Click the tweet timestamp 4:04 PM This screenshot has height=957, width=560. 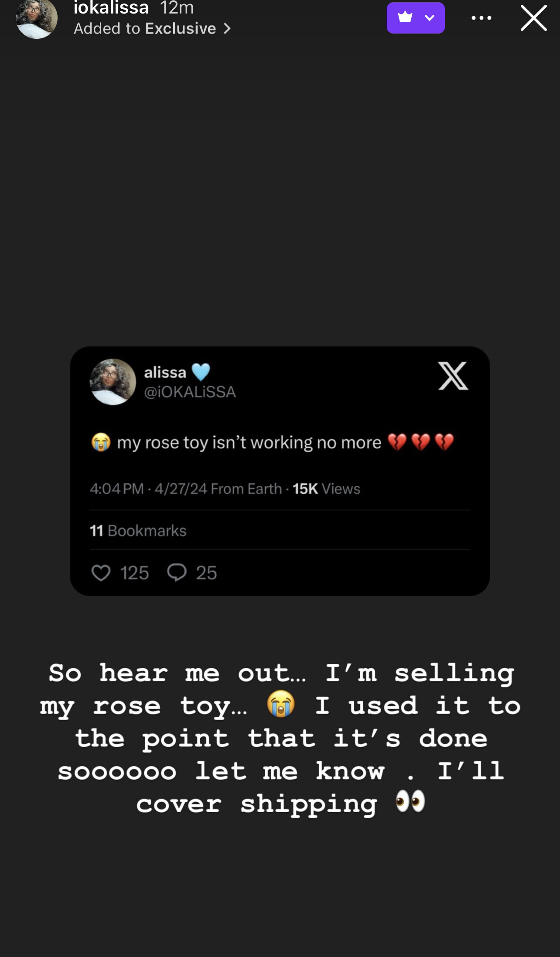[116, 489]
